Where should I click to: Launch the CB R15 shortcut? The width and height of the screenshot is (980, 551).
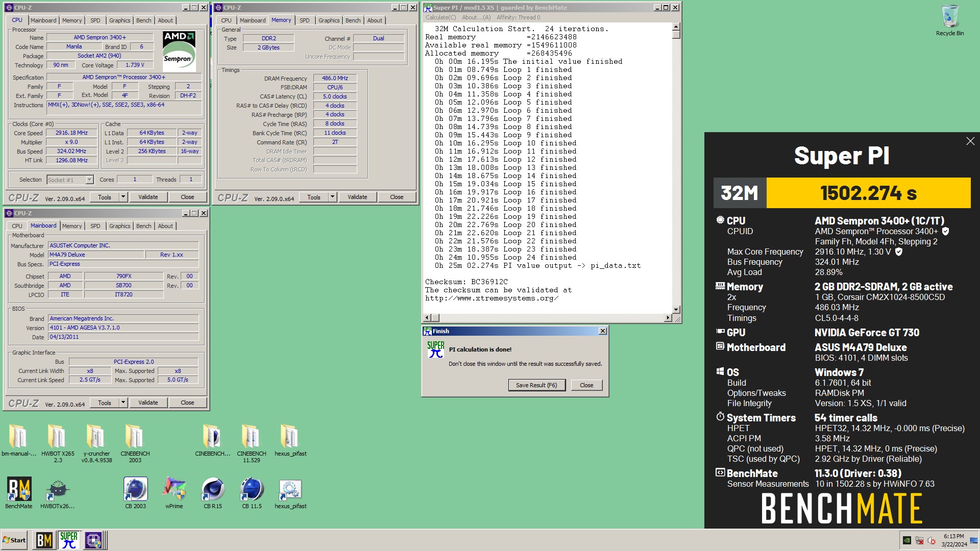[x=213, y=493]
